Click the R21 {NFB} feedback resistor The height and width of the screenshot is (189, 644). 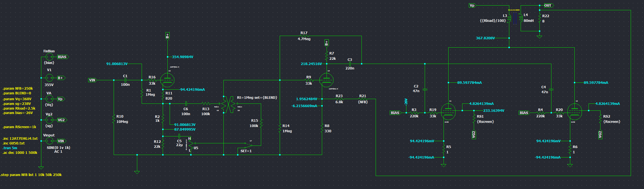pyautogui.click(x=363, y=99)
